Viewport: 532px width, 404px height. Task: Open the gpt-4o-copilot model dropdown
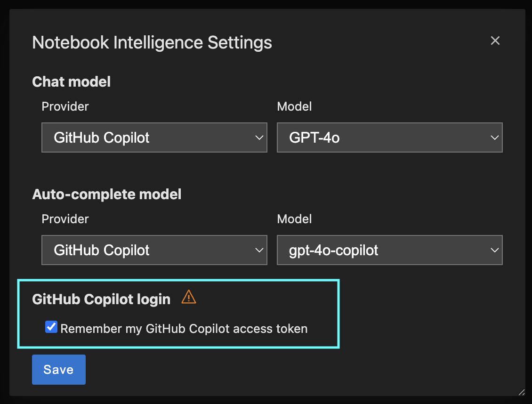[389, 250]
